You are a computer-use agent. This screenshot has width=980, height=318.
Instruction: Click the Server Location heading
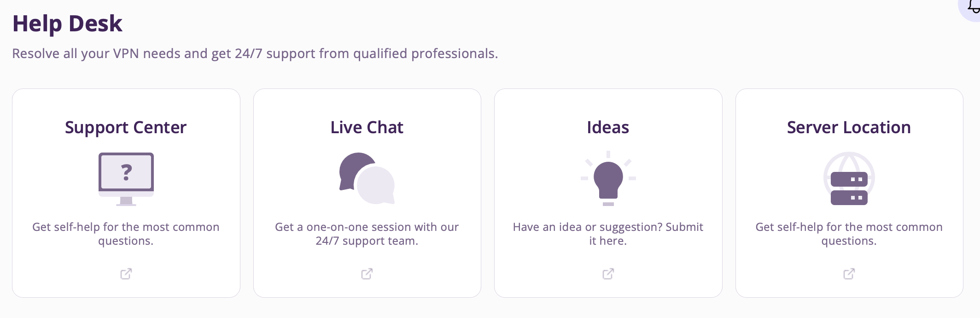[849, 127]
